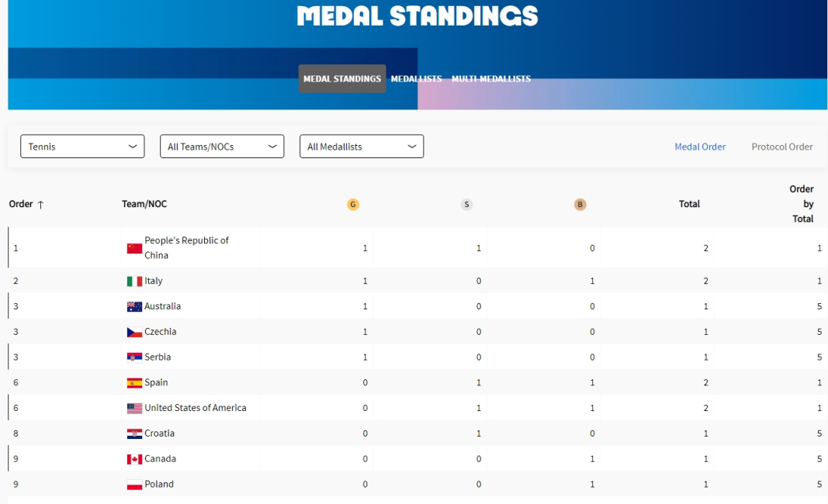Open the All Medallists filter dropdown
Image resolution: width=828 pixels, height=504 pixels.
click(x=362, y=147)
